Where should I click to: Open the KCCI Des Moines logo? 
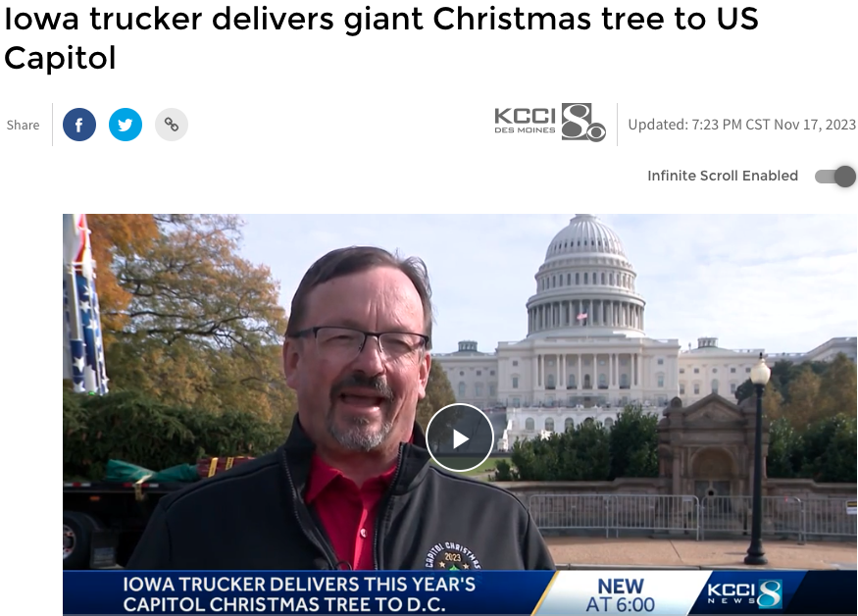click(x=549, y=124)
